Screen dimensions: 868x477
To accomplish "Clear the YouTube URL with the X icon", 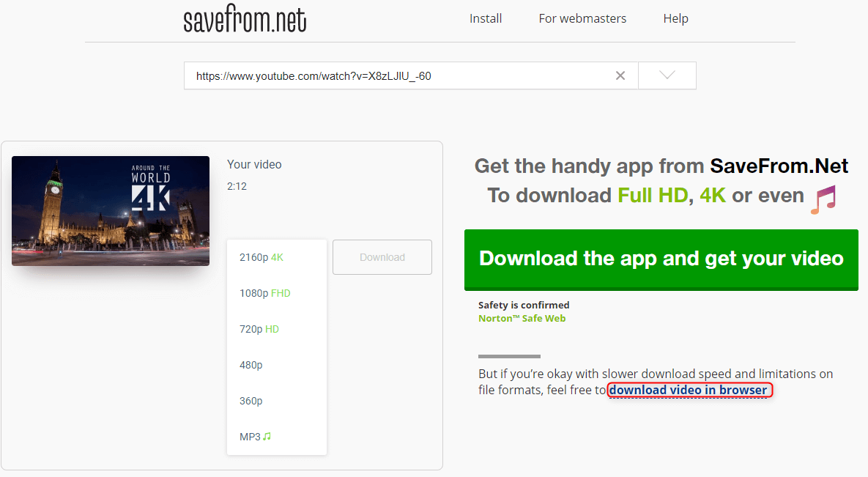I will pyautogui.click(x=620, y=75).
